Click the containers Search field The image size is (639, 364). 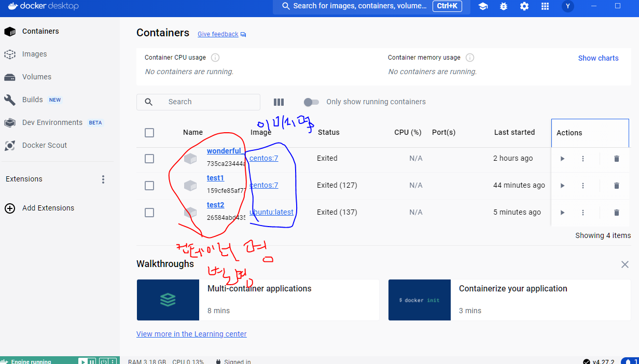coord(198,102)
